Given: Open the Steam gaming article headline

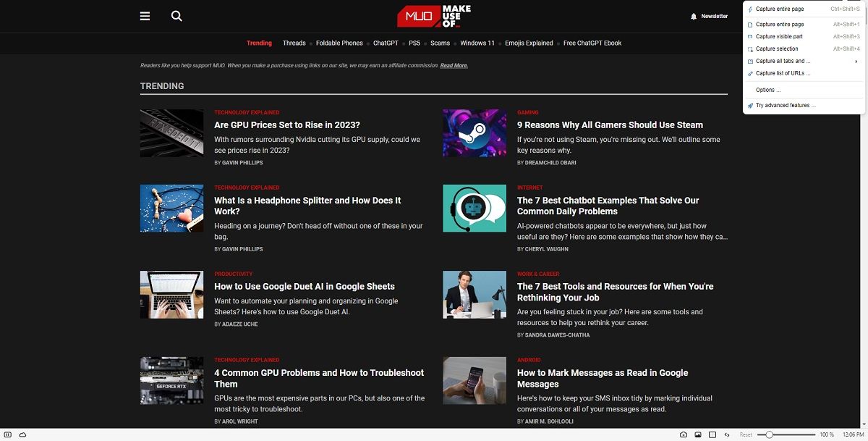Looking at the screenshot, I should tap(610, 125).
